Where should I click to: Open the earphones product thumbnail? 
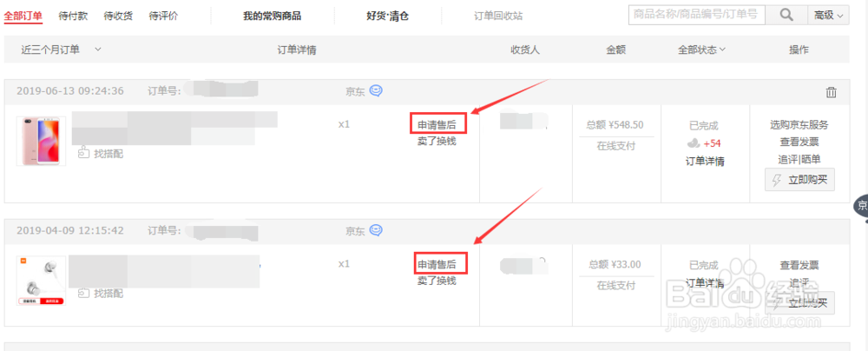point(40,278)
